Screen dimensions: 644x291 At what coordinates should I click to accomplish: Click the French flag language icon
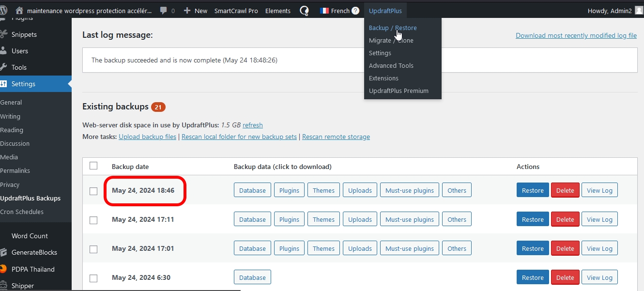click(324, 11)
